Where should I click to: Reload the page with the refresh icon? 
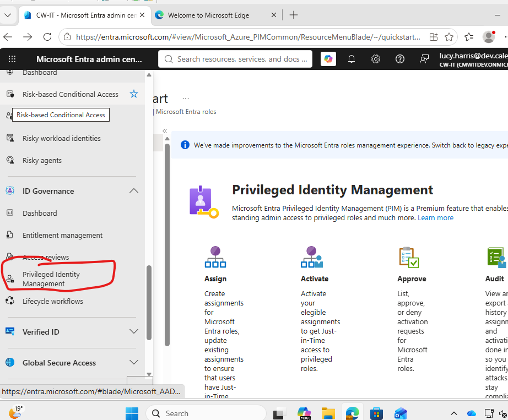[47, 37]
